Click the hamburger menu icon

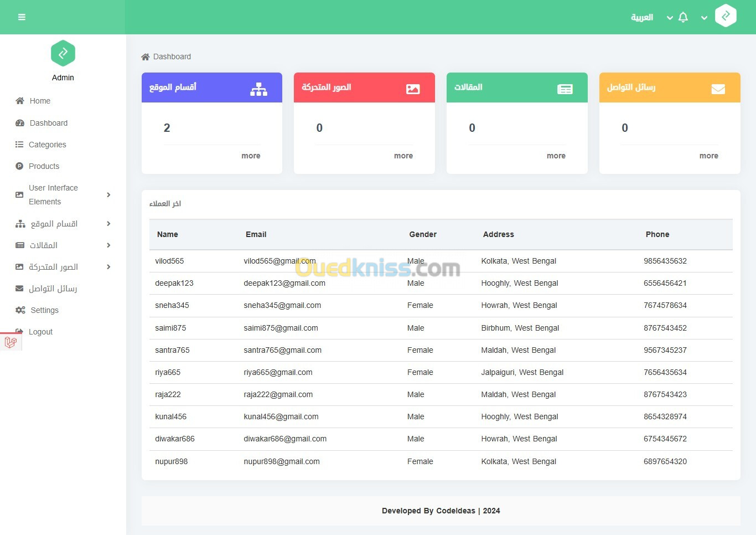click(22, 17)
